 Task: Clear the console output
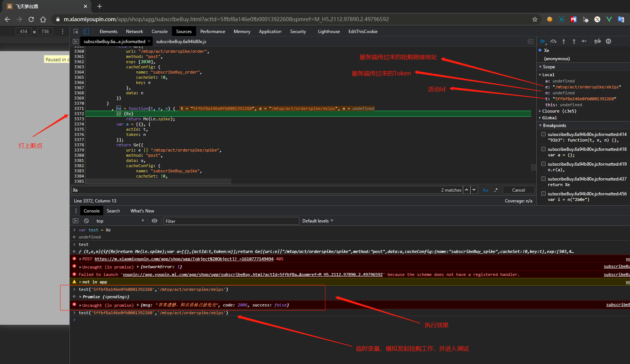(x=86, y=221)
